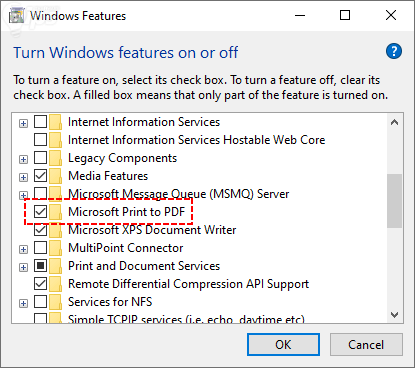Select the Legacy Components label
Image resolution: width=415 pixels, height=368 pixels.
[x=122, y=158]
